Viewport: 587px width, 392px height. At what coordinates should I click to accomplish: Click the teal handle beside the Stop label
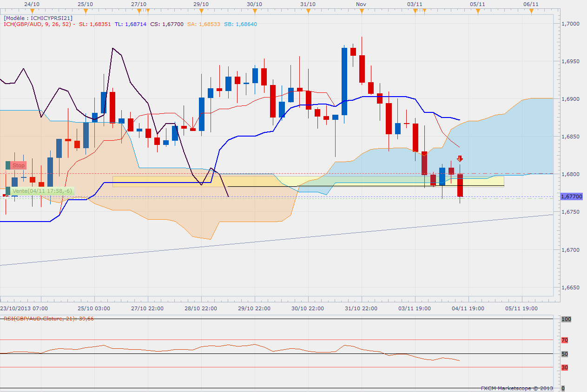pos(8,165)
